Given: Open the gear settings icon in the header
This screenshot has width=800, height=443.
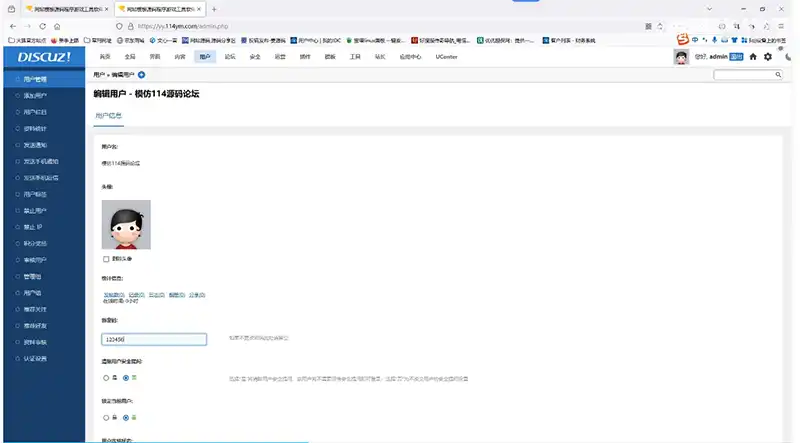Looking at the screenshot, I should [x=768, y=57].
